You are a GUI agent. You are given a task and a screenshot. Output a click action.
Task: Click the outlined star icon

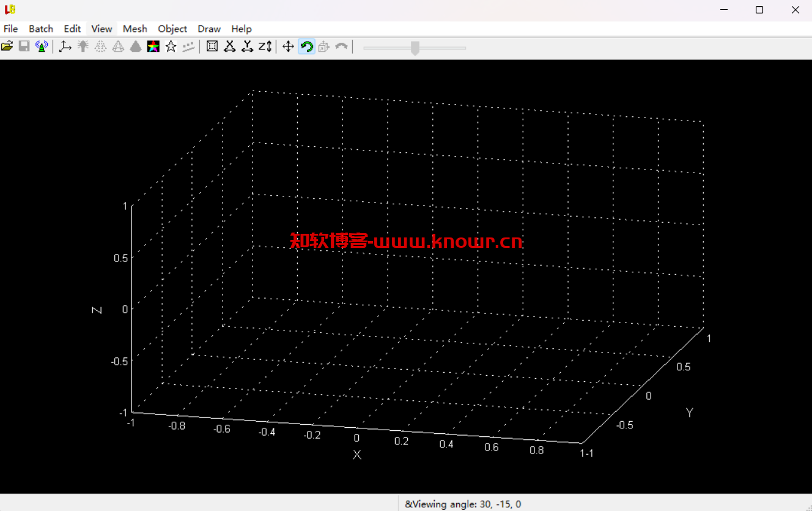click(x=171, y=47)
